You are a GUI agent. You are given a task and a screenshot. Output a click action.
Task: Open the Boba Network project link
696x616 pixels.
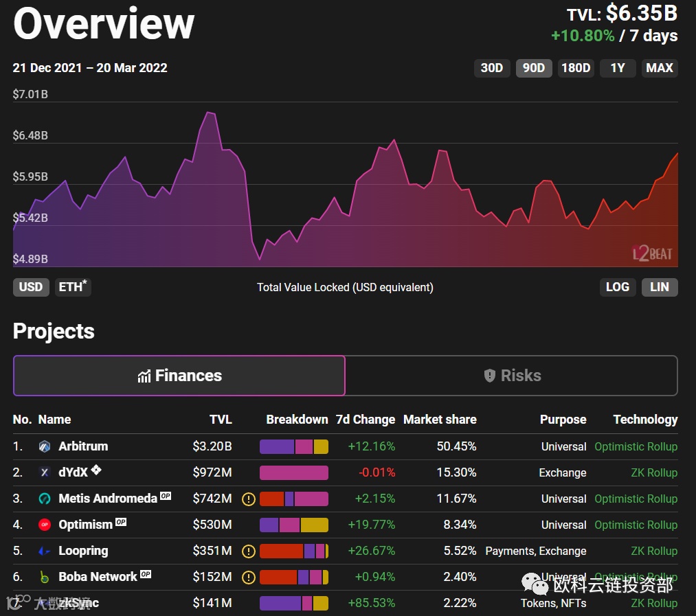[x=98, y=577]
